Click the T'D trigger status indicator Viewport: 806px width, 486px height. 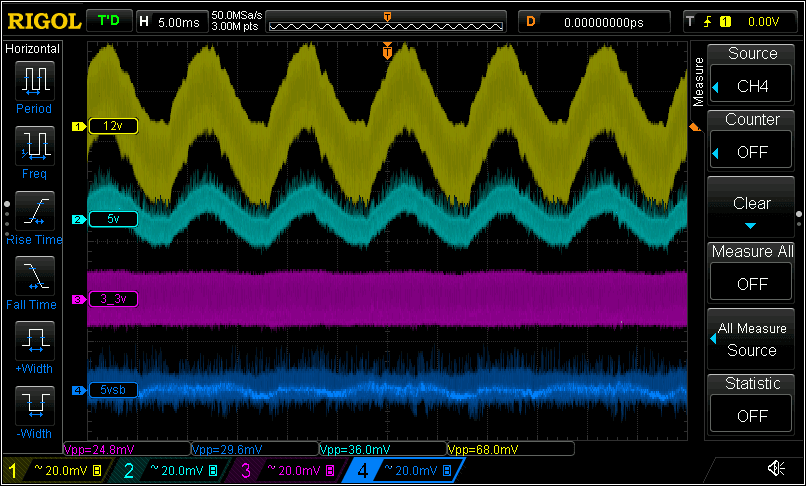point(108,22)
